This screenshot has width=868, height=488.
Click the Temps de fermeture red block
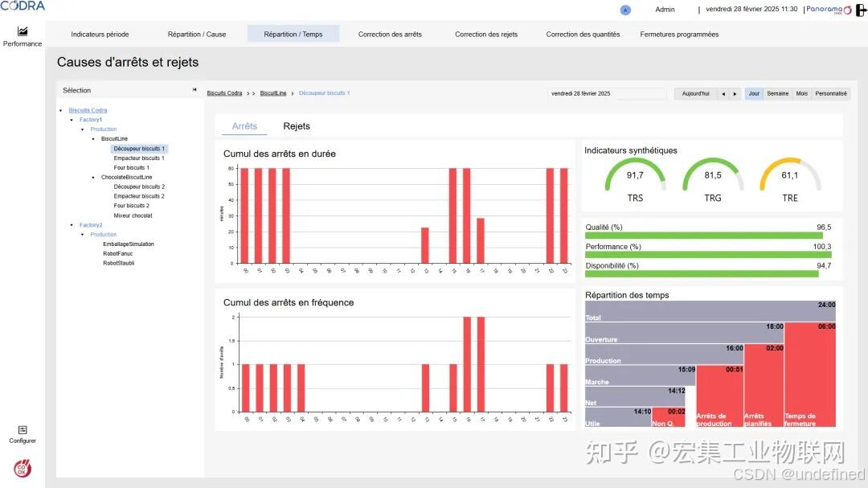point(810,375)
